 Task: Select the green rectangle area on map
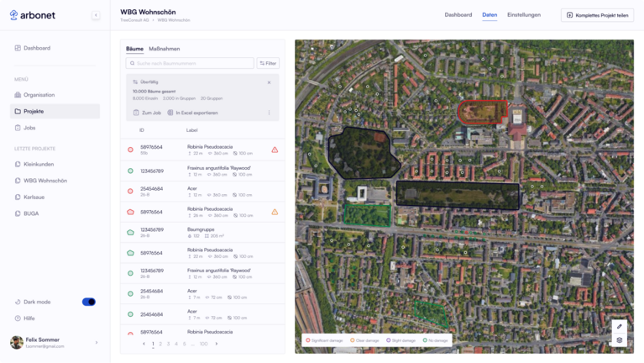(x=367, y=215)
